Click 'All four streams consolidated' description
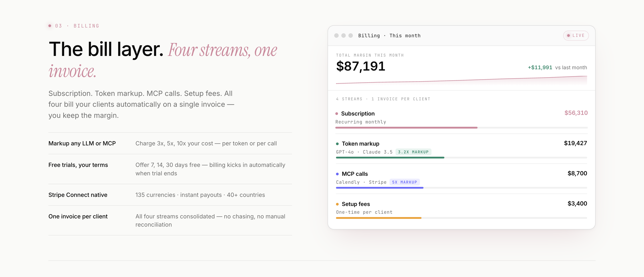 pos(210,220)
